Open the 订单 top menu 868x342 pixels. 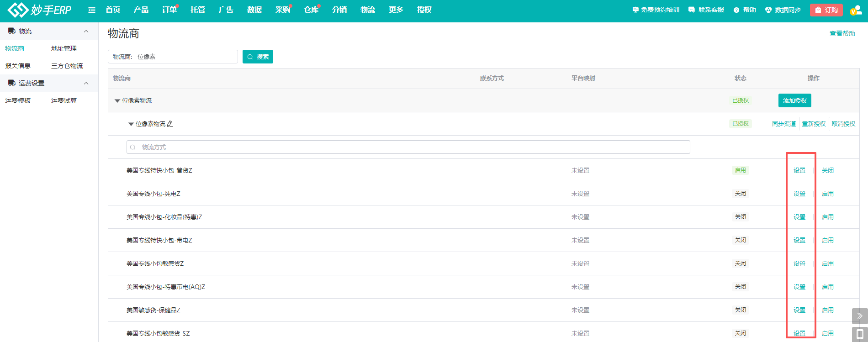169,10
